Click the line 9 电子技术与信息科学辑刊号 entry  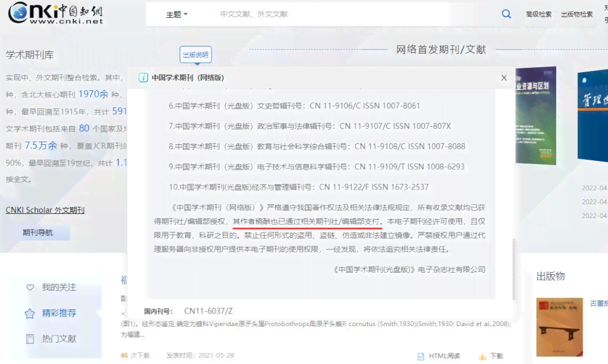pyautogui.click(x=317, y=167)
